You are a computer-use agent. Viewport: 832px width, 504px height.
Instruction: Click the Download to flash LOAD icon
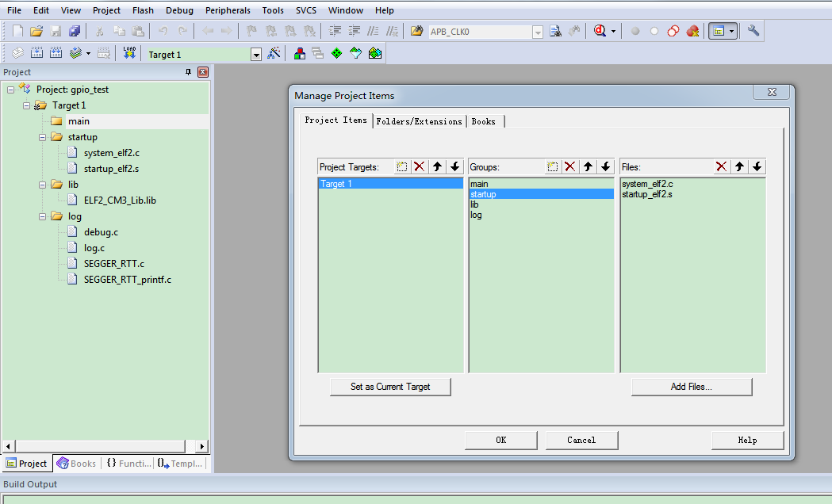[x=129, y=53]
